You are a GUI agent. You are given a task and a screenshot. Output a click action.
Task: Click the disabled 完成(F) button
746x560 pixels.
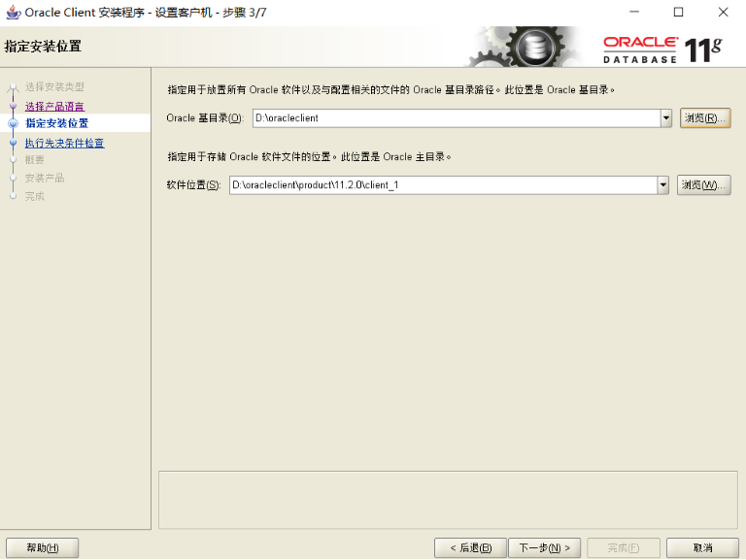pyautogui.click(x=624, y=548)
